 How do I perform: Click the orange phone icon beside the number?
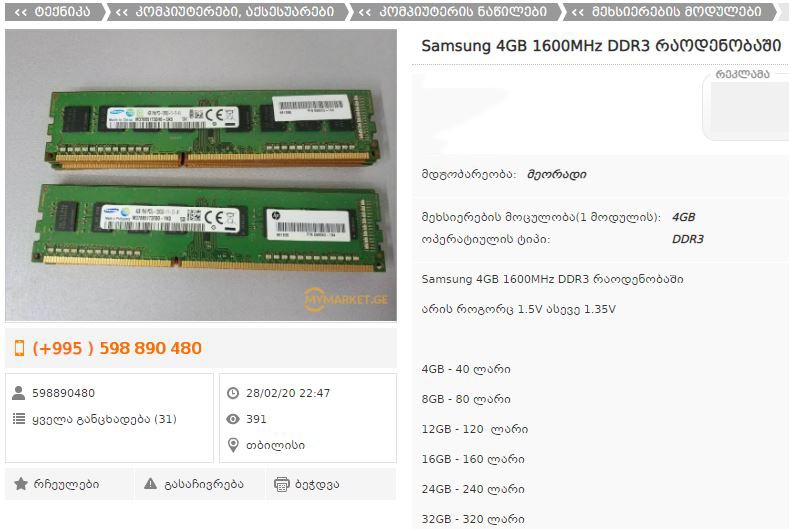[x=19, y=348]
